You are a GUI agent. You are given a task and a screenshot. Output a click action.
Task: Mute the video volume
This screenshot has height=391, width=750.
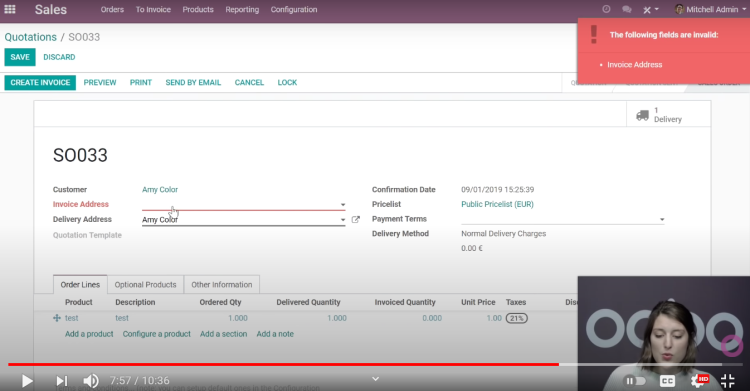[x=91, y=381]
